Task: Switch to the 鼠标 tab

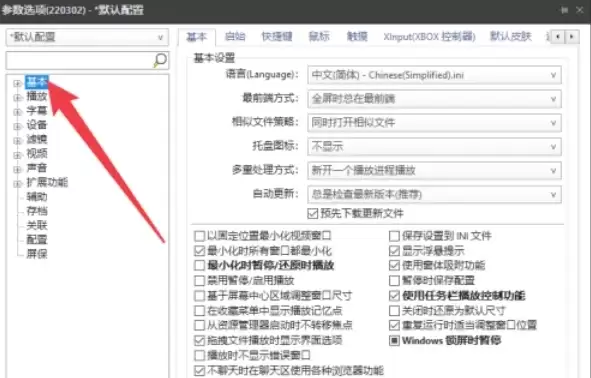Action: 319,37
